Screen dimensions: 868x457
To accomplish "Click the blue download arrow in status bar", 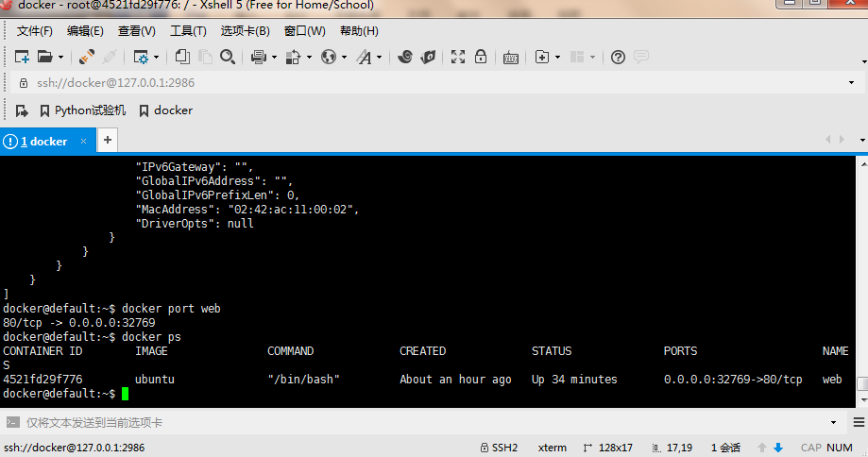I will pos(778,448).
